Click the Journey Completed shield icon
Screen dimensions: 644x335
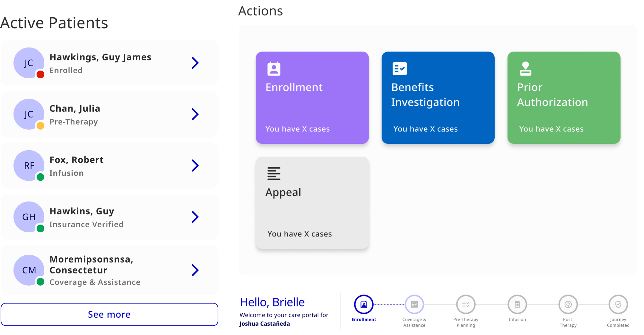coord(618,304)
